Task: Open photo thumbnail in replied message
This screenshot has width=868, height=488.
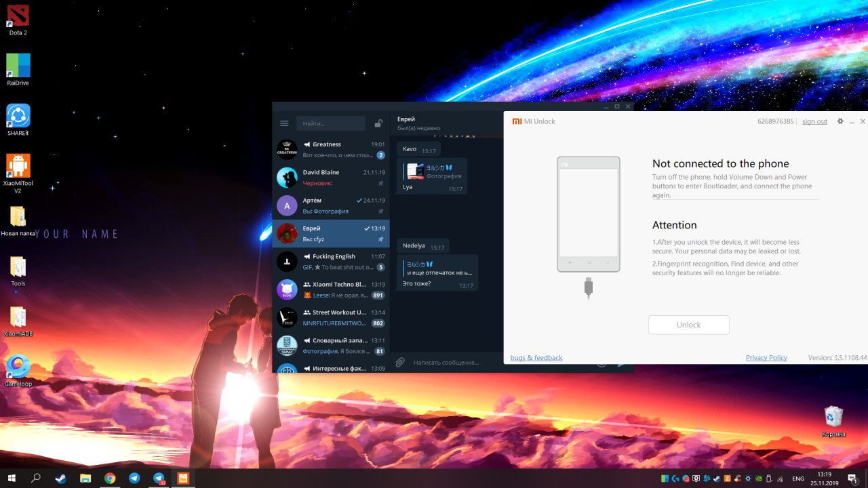Action: pyautogui.click(x=415, y=171)
